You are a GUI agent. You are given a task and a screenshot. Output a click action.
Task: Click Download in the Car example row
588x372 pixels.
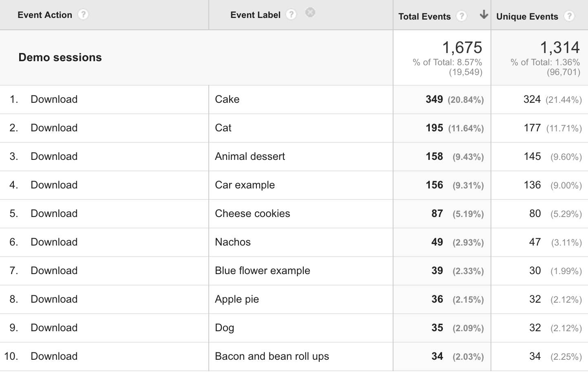(54, 185)
